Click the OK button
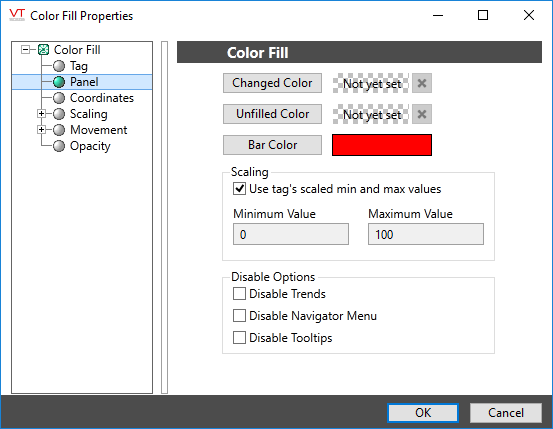Viewport: 553px width, 429px height. (x=423, y=413)
